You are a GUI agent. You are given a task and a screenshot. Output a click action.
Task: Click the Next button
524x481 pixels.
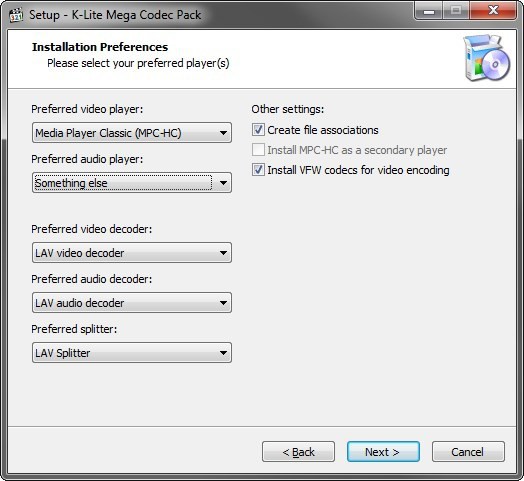click(x=383, y=452)
